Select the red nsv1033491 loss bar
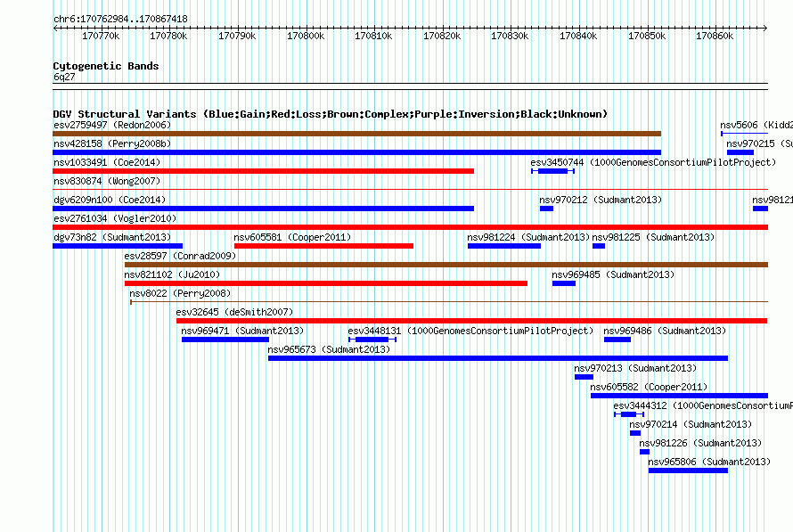The height and width of the screenshot is (532, 793). click(x=264, y=171)
